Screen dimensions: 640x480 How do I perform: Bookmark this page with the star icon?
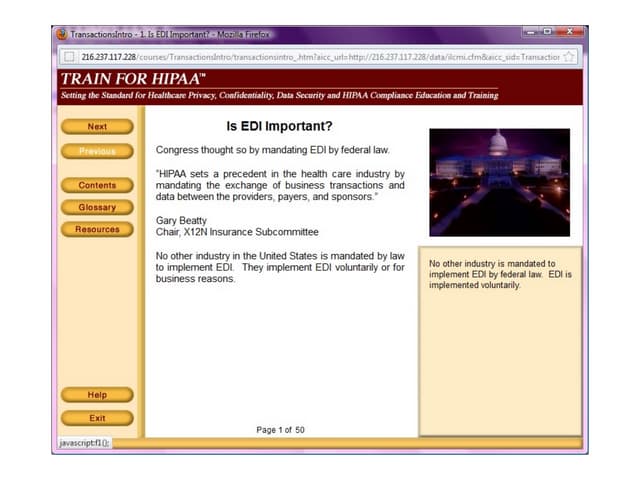pyautogui.click(x=569, y=57)
